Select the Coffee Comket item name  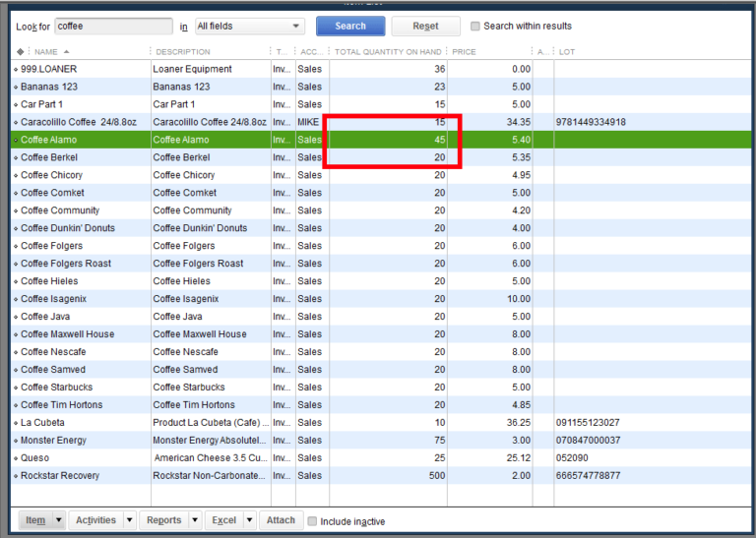(x=52, y=193)
